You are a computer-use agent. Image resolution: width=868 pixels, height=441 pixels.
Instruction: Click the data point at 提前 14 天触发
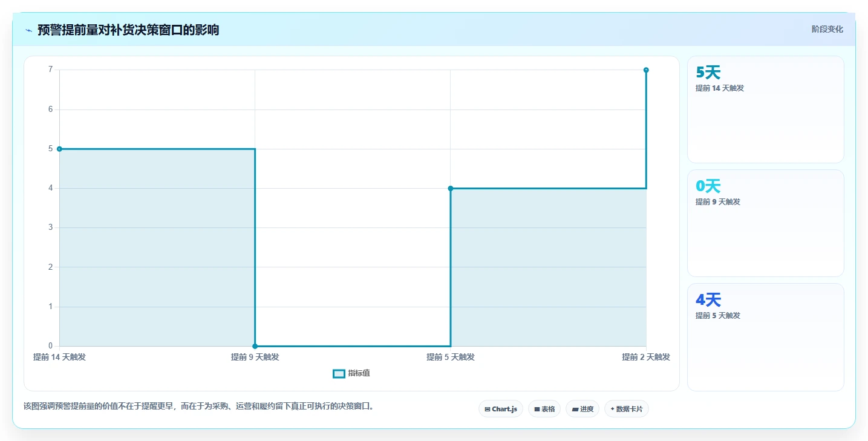point(59,149)
